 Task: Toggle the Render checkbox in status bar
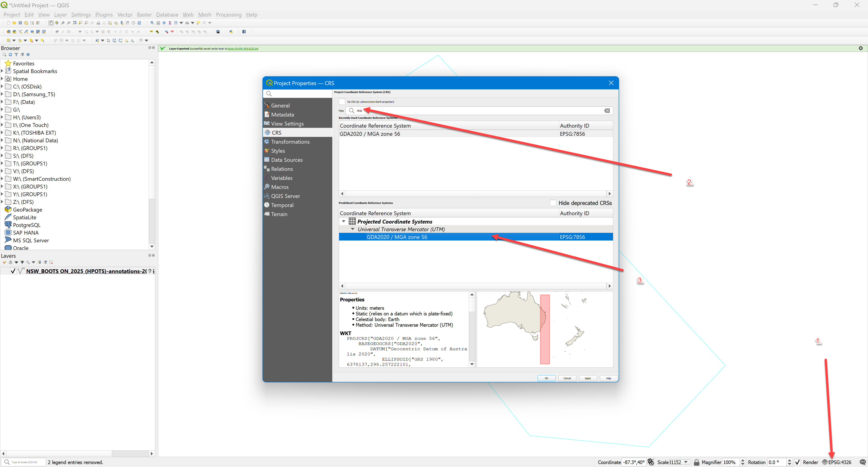pyautogui.click(x=797, y=462)
